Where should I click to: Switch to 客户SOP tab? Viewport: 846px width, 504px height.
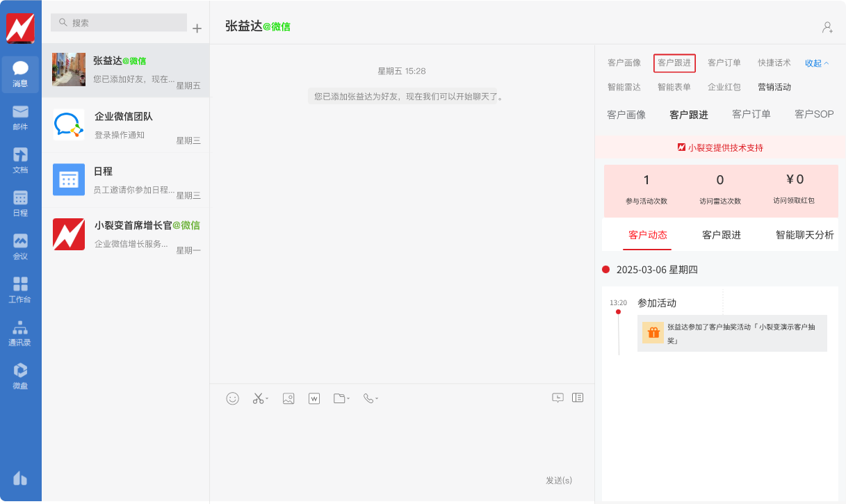pos(814,115)
